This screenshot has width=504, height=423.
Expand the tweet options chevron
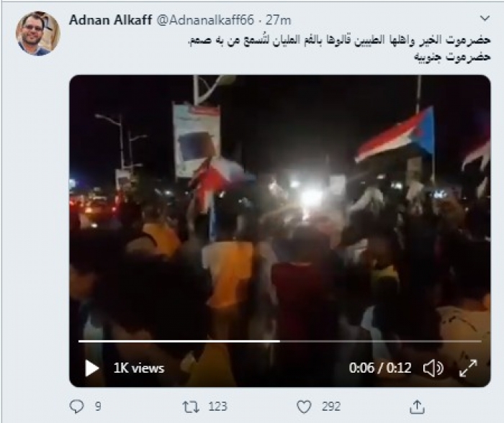485,18
